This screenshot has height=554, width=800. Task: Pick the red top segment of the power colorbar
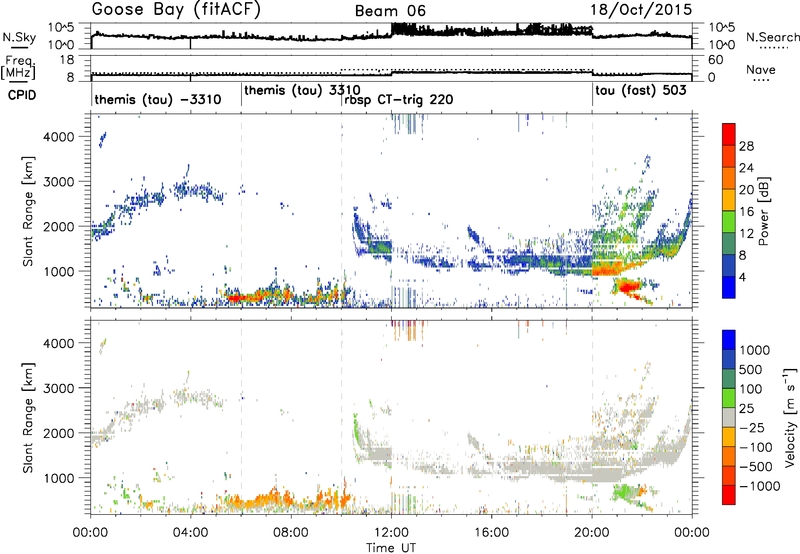[729, 135]
